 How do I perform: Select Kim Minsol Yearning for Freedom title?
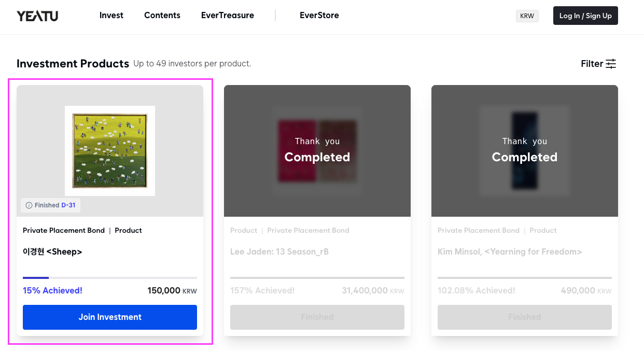pyautogui.click(x=510, y=252)
